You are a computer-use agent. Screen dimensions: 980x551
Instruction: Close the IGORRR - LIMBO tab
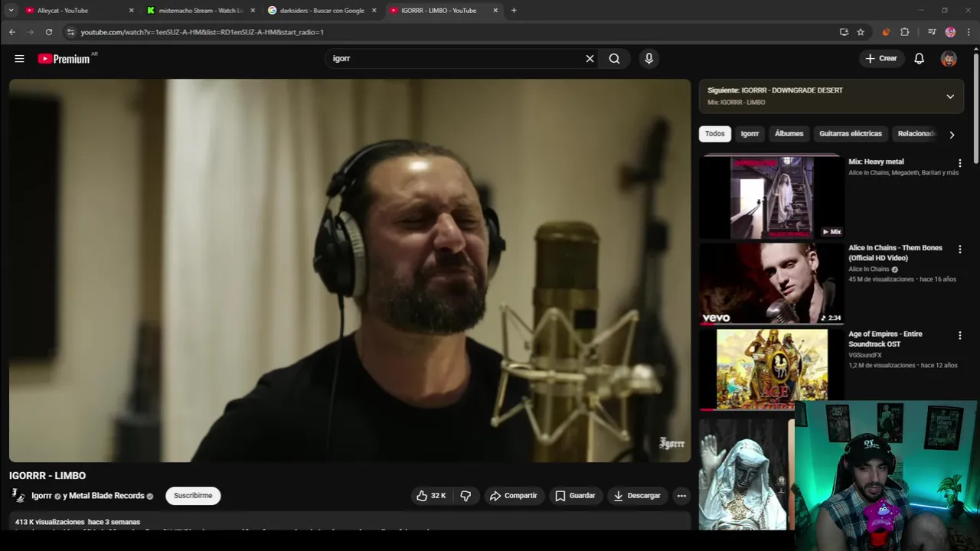coord(495,11)
